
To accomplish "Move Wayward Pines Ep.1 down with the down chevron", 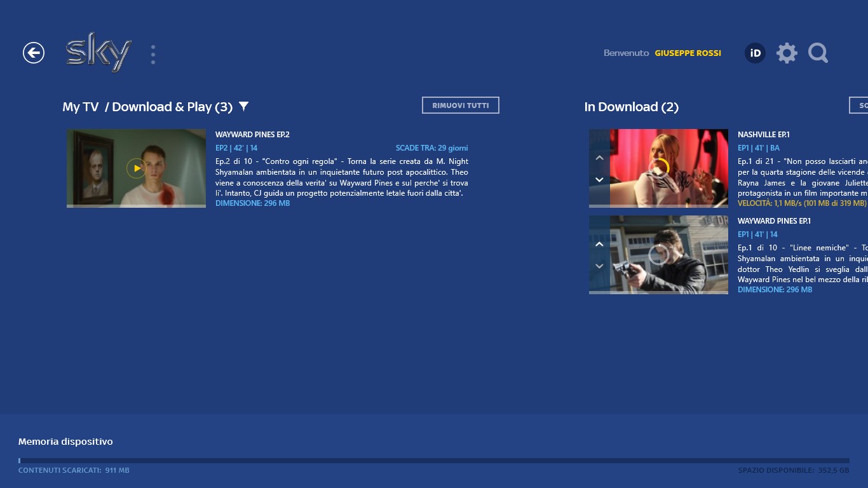I will (598, 266).
